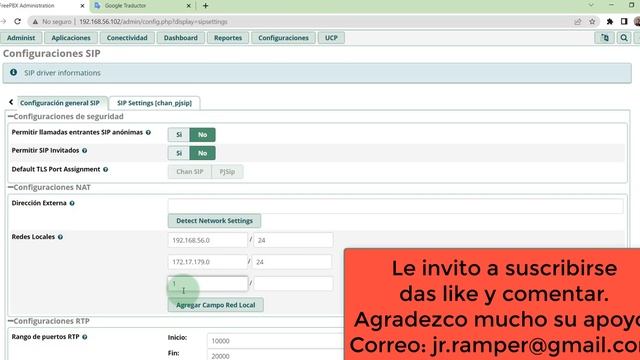Image resolution: width=640 pixels, height=360 pixels.
Task: Open the Aplicaciones menu
Action: pyautogui.click(x=71, y=38)
